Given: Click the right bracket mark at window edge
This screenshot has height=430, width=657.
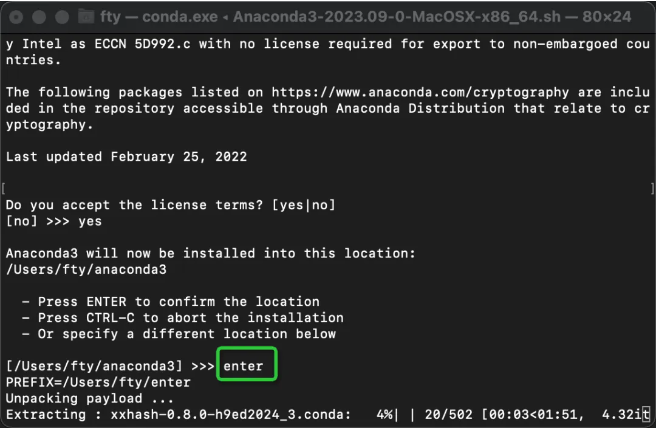Looking at the screenshot, I should coord(650,189).
